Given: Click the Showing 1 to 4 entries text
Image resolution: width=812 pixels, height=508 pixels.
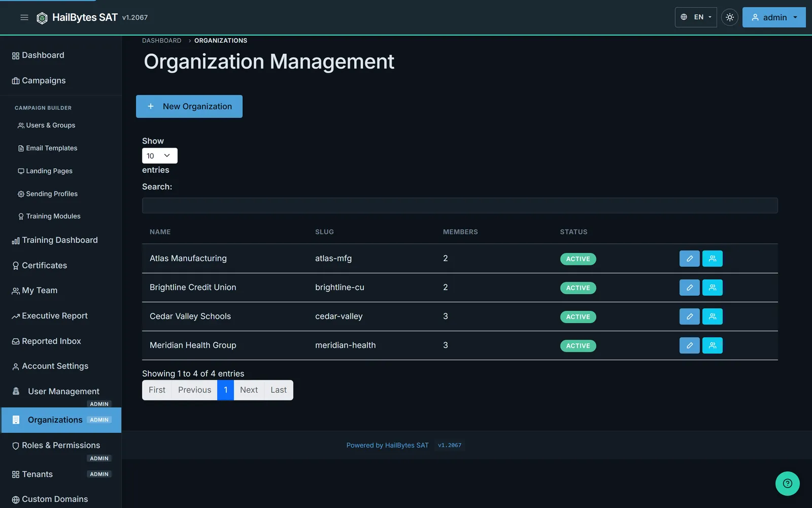Looking at the screenshot, I should [x=193, y=374].
